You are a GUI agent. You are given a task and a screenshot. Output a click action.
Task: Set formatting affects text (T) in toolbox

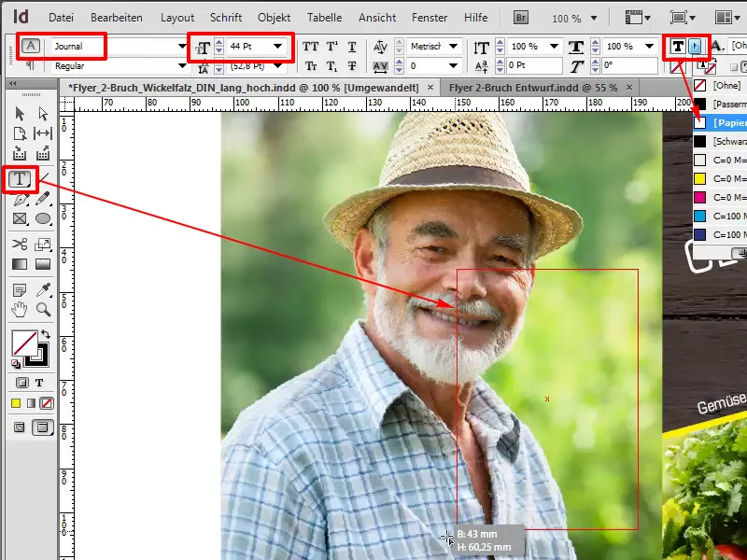39,383
